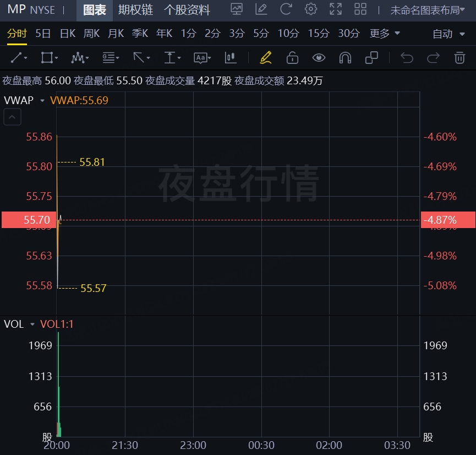Open the 更多 timeframe dropdown

(x=385, y=34)
